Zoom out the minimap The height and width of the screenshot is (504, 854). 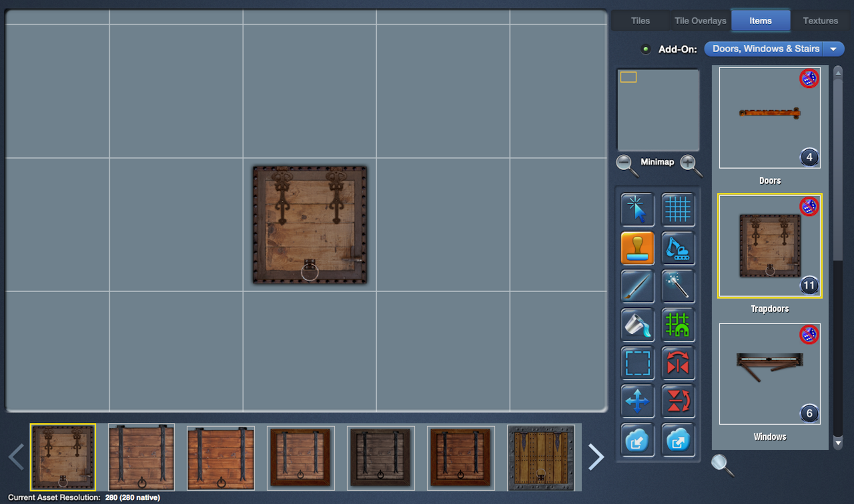[626, 165]
